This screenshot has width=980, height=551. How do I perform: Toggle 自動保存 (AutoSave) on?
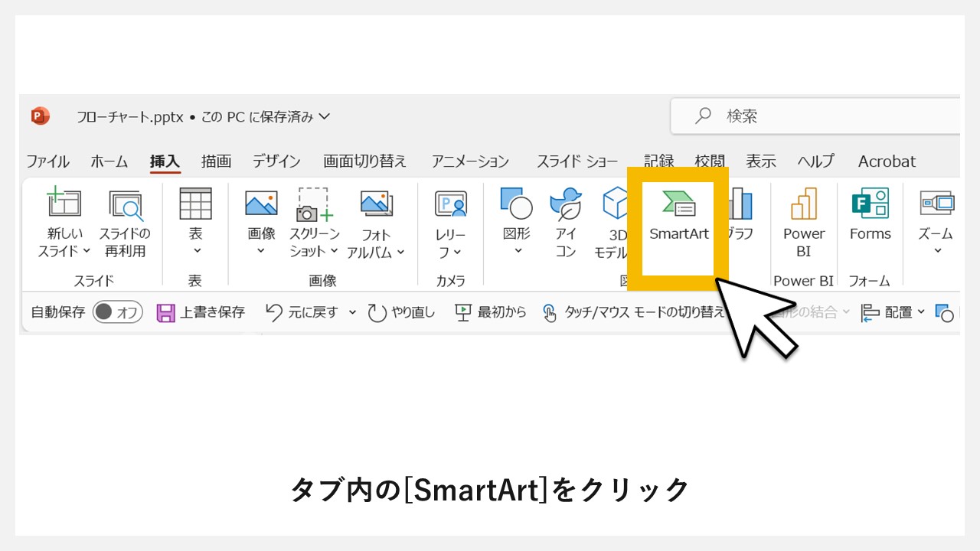coord(117,311)
